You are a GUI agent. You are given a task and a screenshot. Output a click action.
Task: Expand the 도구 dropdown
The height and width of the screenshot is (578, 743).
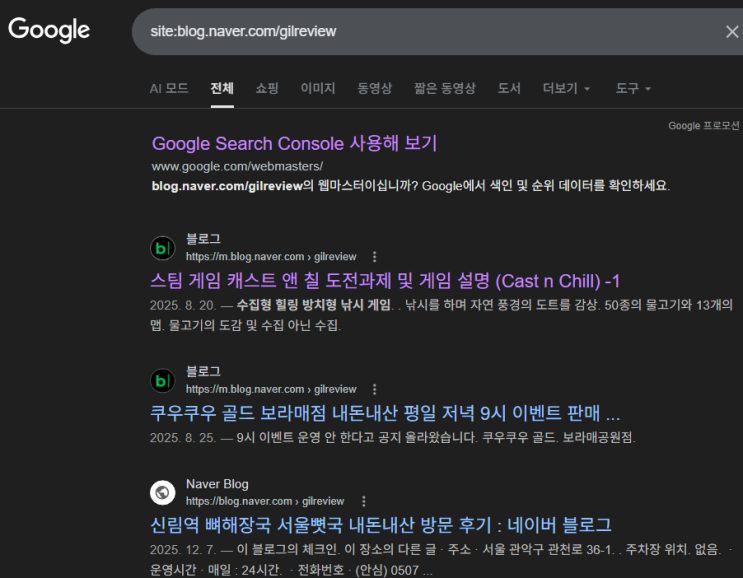[x=633, y=88]
